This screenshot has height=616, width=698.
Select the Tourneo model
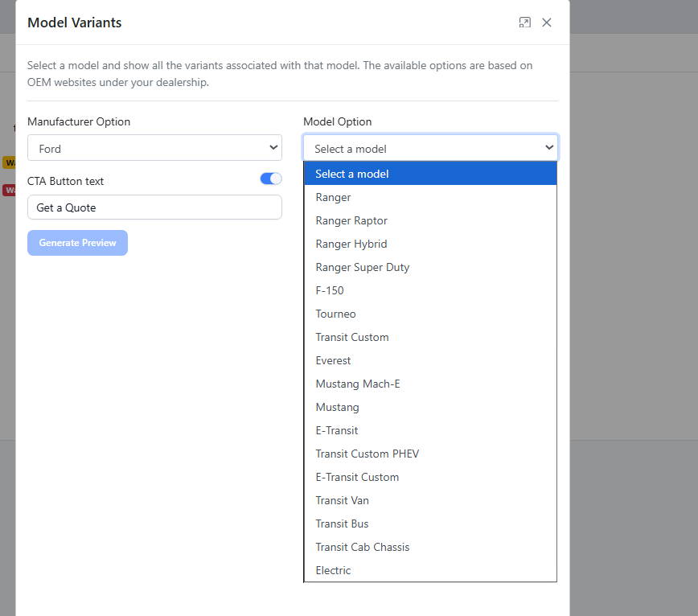[335, 314]
